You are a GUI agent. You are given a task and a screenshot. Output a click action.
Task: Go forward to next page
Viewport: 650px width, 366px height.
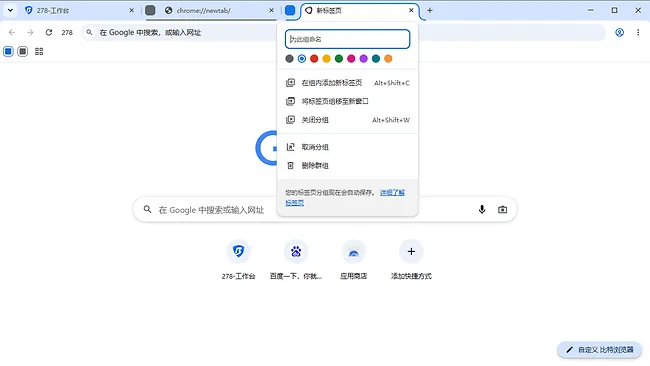point(30,32)
